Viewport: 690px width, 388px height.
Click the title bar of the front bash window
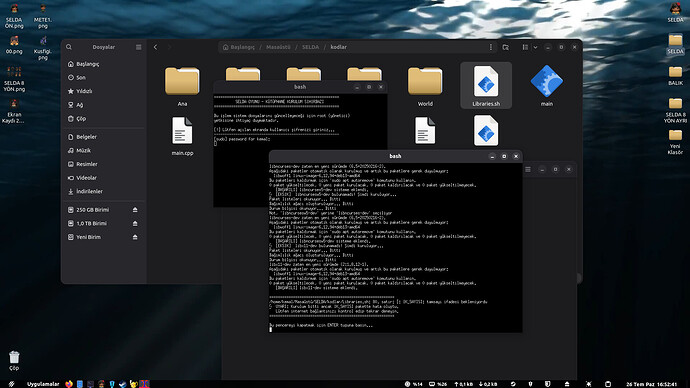pos(395,156)
